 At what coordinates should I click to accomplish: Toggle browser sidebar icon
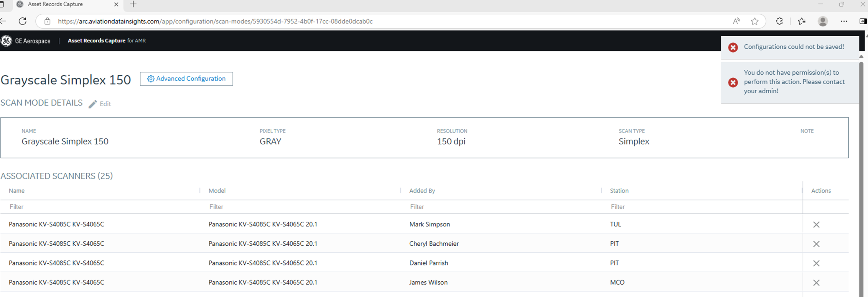tap(863, 21)
